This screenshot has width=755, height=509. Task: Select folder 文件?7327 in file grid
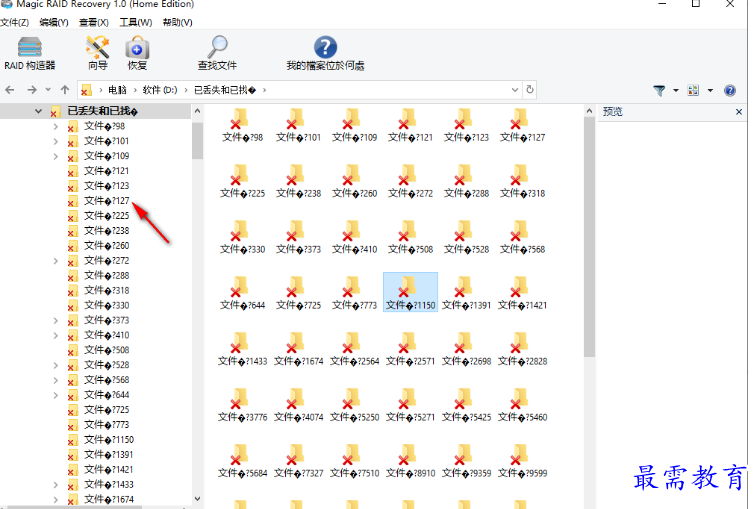299,461
